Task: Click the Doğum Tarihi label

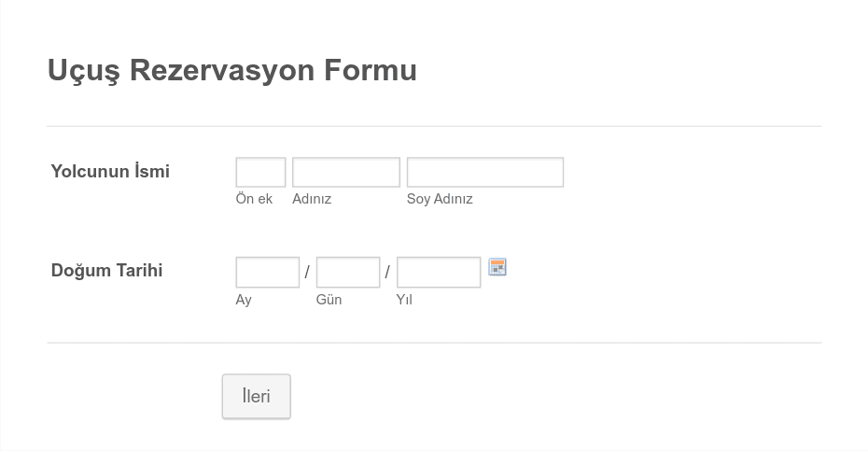Action: (106, 271)
